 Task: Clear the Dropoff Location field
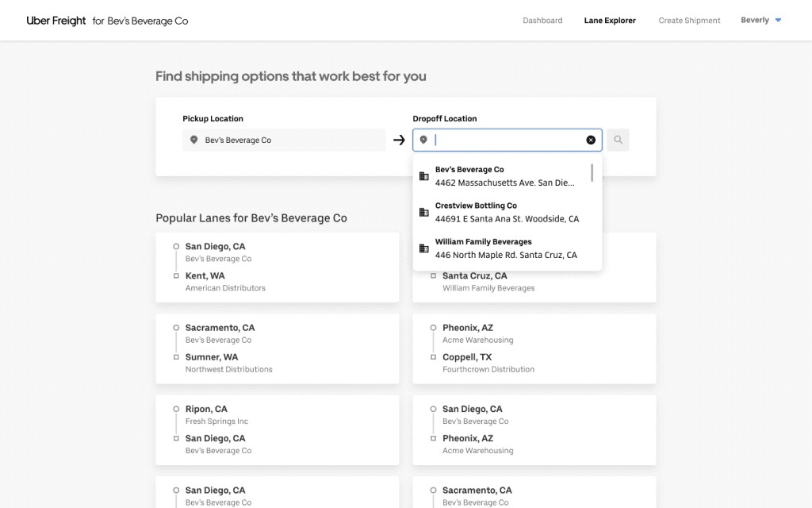pyautogui.click(x=591, y=140)
